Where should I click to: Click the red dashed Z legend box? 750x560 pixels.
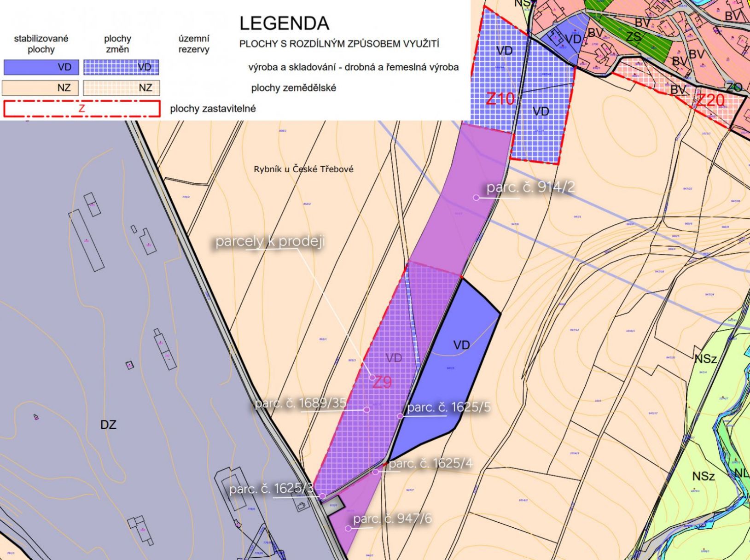tap(81, 109)
